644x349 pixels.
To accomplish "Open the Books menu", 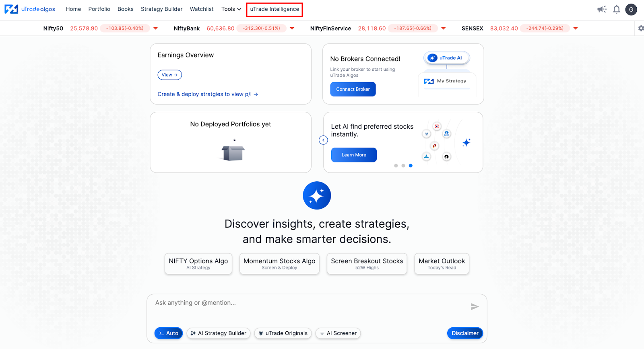I will [x=125, y=9].
